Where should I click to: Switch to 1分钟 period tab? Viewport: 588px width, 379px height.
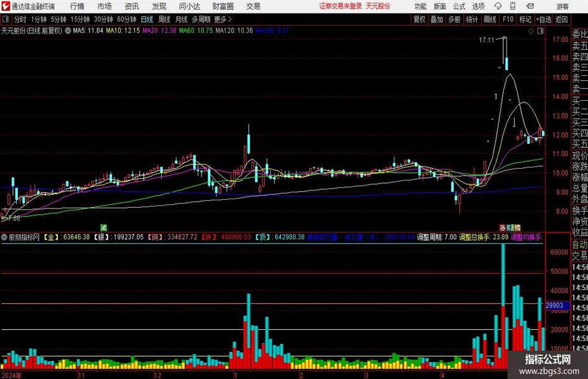pyautogui.click(x=39, y=19)
